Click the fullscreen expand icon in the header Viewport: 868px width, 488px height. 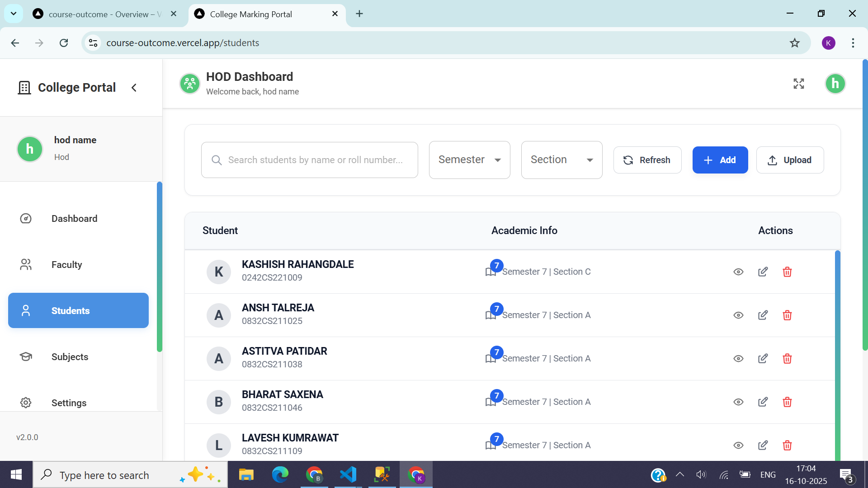[799, 84]
